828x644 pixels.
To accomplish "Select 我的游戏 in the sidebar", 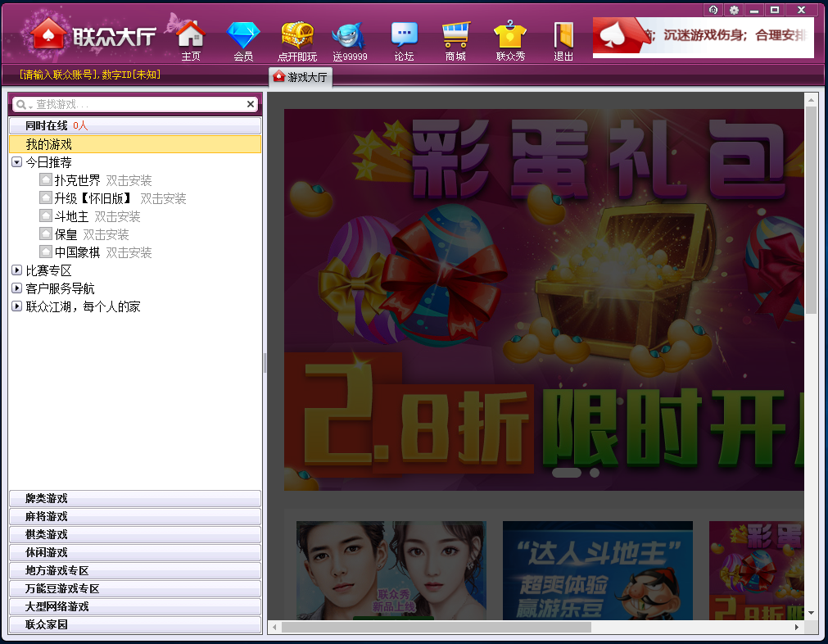I will [x=49, y=144].
